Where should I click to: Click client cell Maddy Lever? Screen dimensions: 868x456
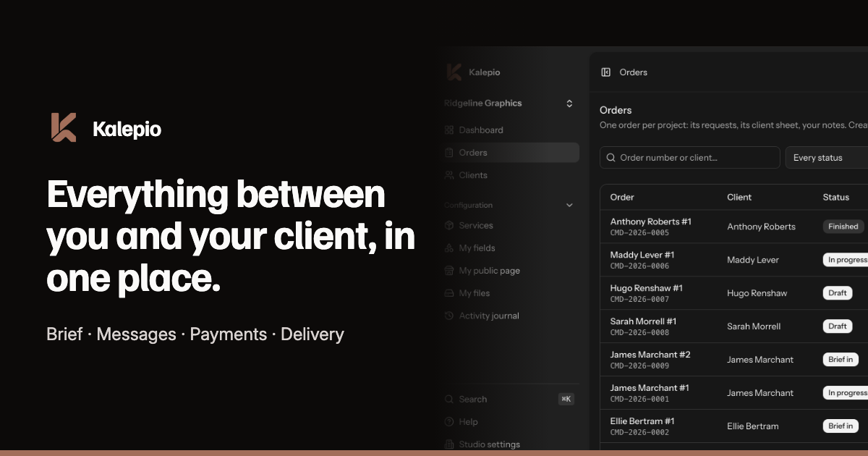(753, 260)
